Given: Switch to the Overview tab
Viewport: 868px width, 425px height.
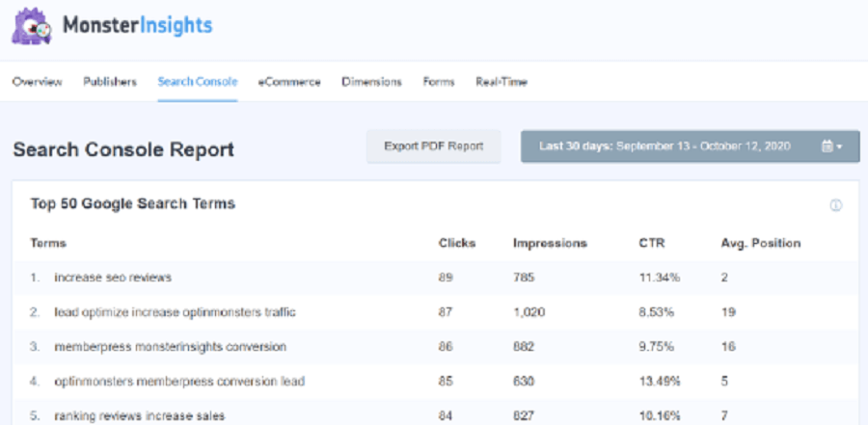Looking at the screenshot, I should click(37, 82).
